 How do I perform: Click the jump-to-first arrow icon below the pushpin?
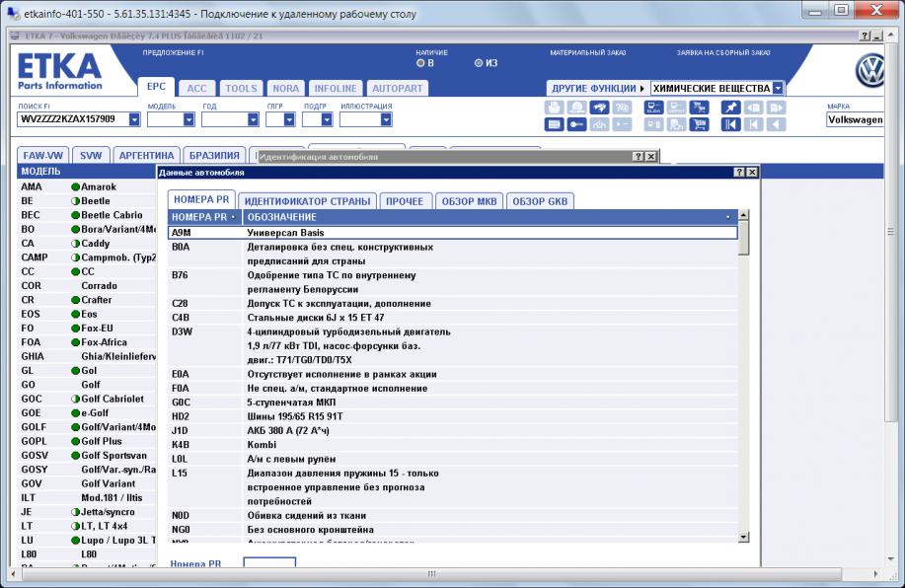click(x=730, y=124)
